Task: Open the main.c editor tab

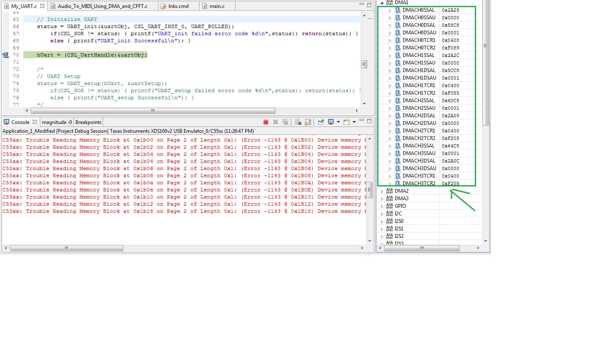Action: click(x=217, y=6)
